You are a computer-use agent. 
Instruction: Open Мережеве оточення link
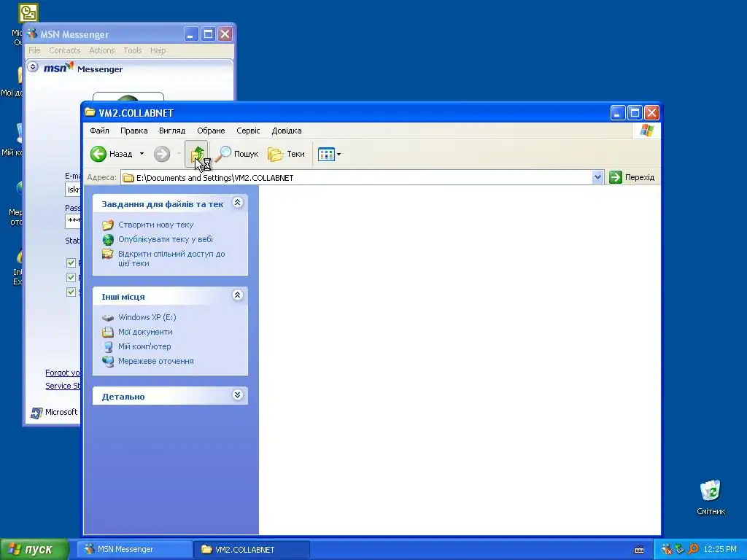pyautogui.click(x=156, y=361)
